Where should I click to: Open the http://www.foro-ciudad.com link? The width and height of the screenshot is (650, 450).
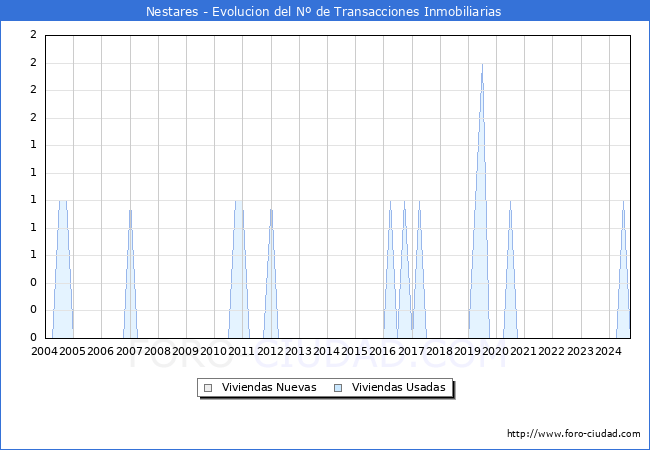coord(574,434)
